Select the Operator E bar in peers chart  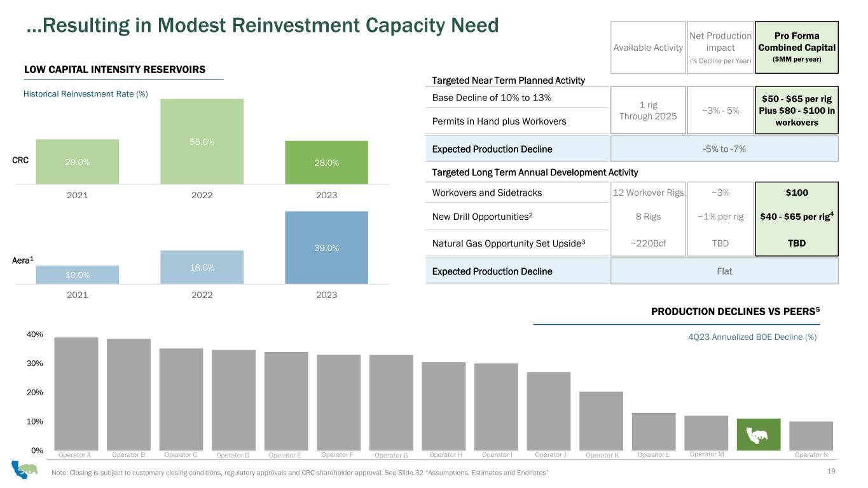tap(286, 401)
